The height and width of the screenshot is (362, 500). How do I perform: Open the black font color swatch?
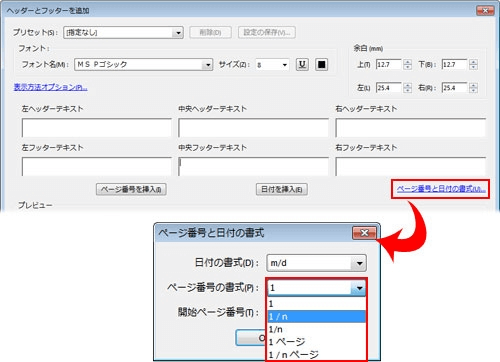pos(321,64)
